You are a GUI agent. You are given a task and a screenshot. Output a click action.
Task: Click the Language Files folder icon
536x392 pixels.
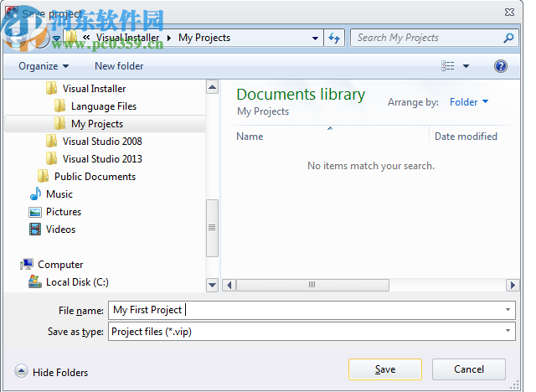click(x=59, y=106)
